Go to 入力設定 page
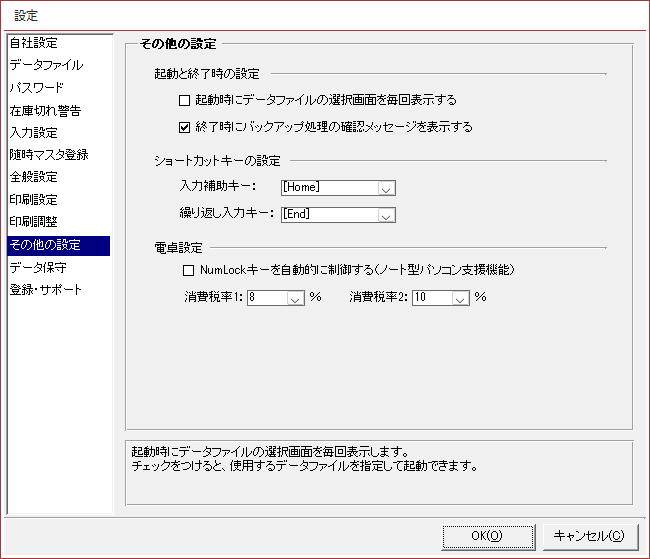This screenshot has width=650, height=559. tap(34, 133)
